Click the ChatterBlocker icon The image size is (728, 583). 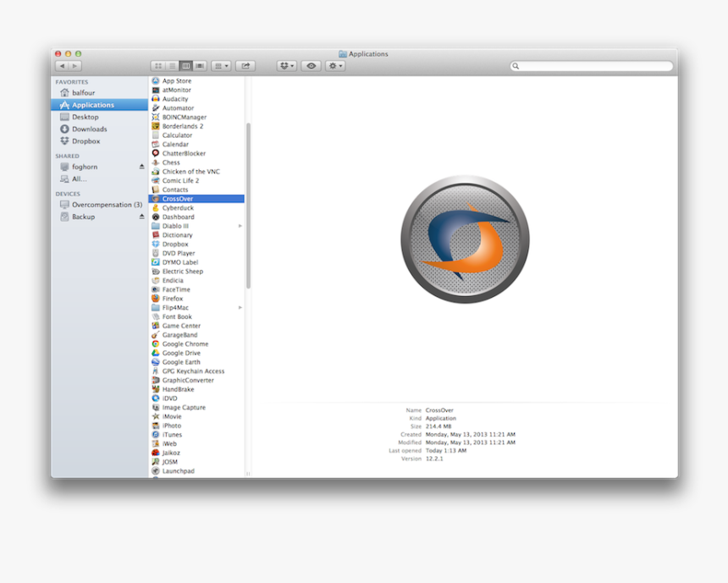click(x=156, y=153)
